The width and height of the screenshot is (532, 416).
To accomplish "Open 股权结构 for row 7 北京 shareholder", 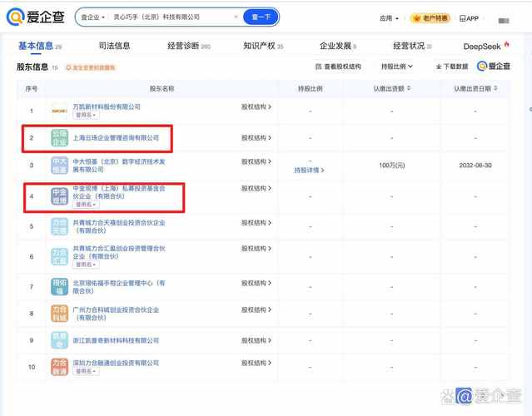I will click(256, 283).
